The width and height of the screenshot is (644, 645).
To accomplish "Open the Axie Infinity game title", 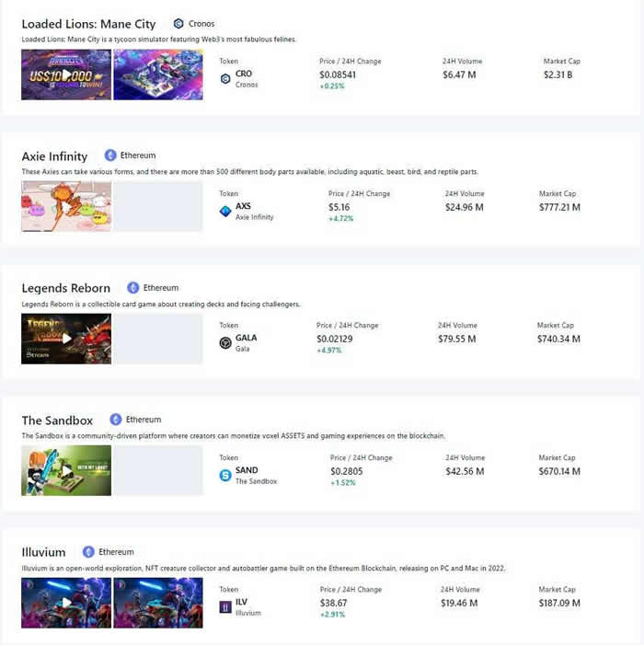I will [55, 156].
